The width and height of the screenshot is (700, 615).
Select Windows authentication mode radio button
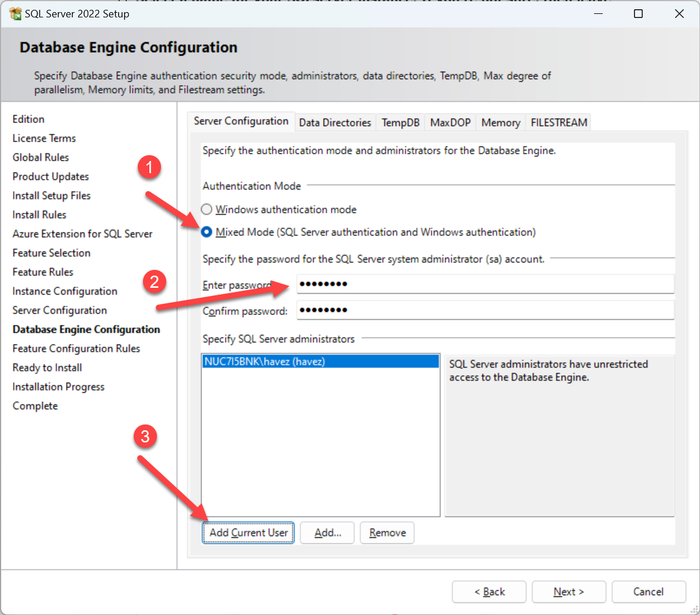pyautogui.click(x=207, y=210)
